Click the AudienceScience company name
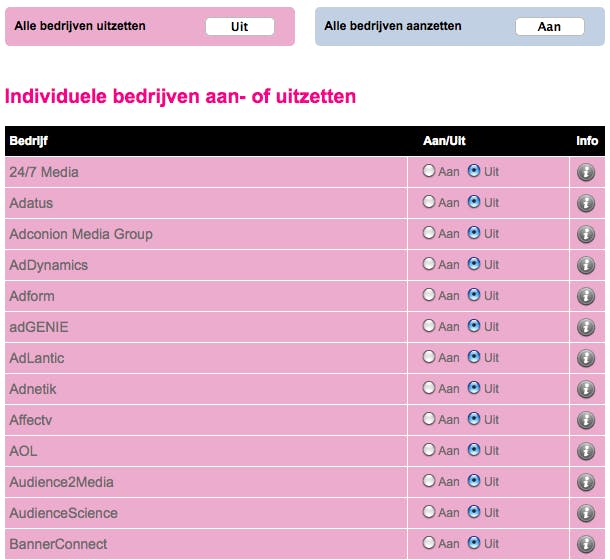 [63, 513]
